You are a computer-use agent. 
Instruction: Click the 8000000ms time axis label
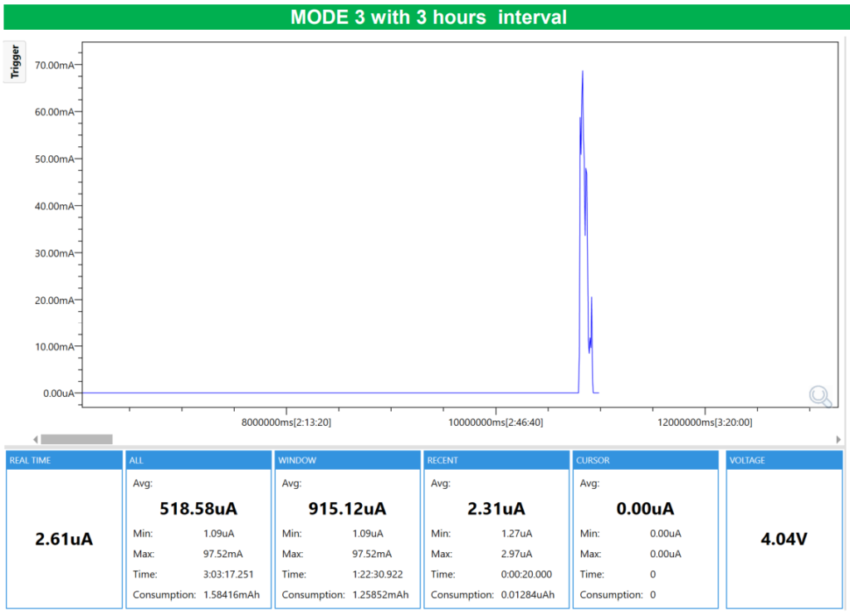point(286,423)
